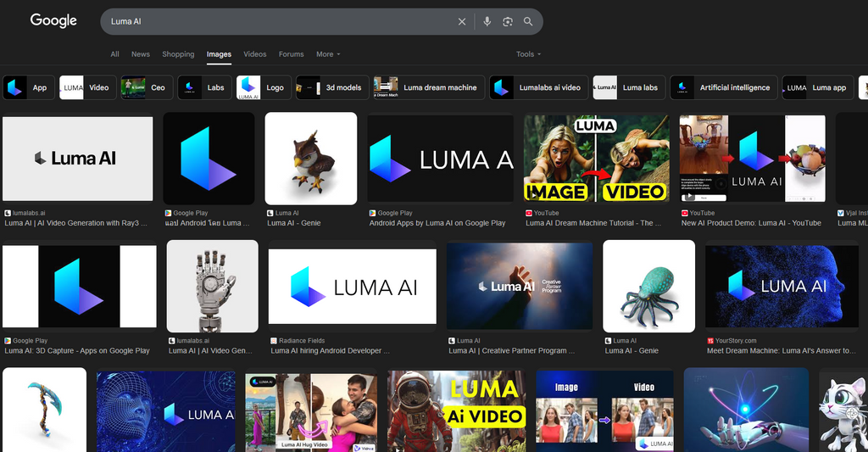Viewport: 868px width, 452px height.
Task: Select the Ceo filter chip
Action: pos(147,87)
